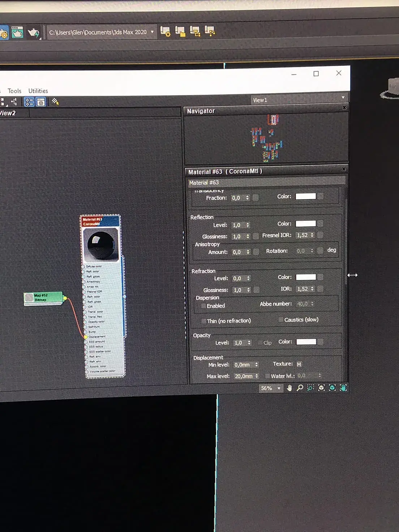Open the Reflection Color swatch
The image size is (399, 532).
(305, 224)
